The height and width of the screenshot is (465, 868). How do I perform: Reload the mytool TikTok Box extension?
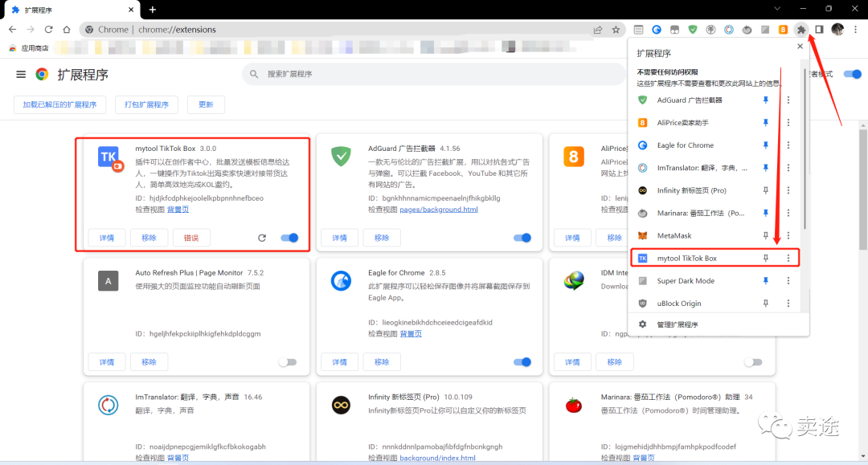(x=262, y=238)
